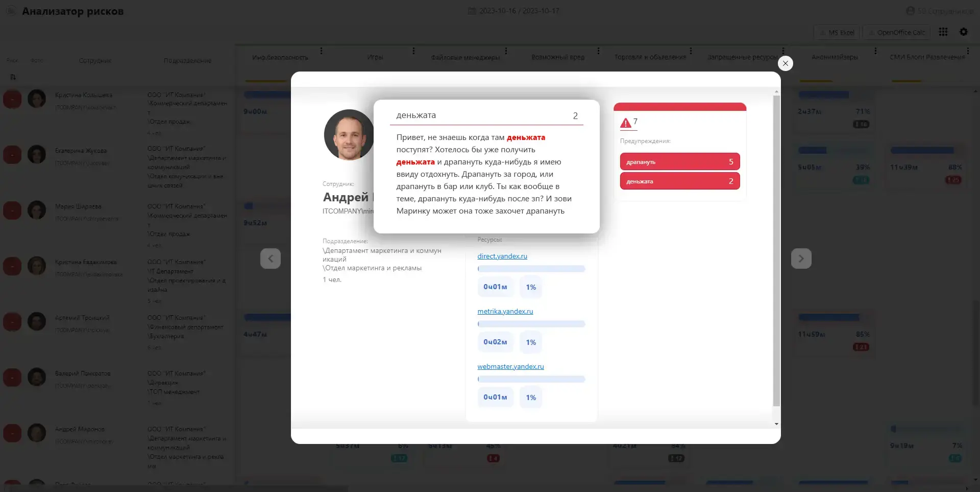This screenshot has height=492, width=980.
Task: Open Анонимайзеры column options menu
Action: 875,51
